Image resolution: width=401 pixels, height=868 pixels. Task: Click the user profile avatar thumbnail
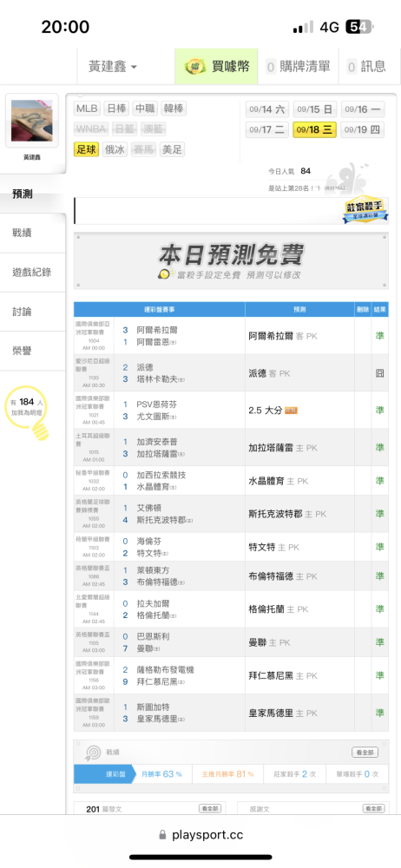(x=31, y=121)
